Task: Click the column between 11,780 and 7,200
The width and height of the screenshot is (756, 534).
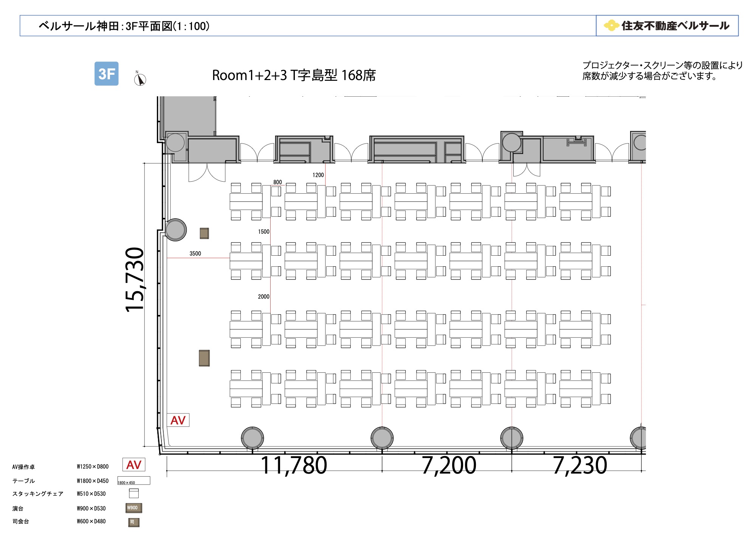Action: [382, 438]
